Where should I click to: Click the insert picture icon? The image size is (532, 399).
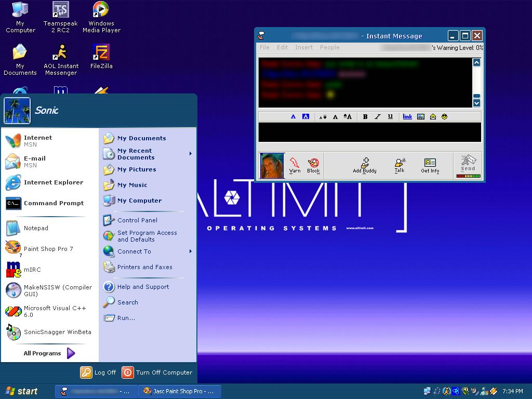[x=421, y=117]
